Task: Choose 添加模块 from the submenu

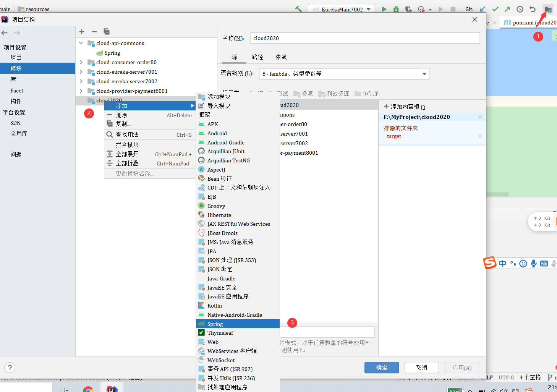Action: click(x=238, y=97)
